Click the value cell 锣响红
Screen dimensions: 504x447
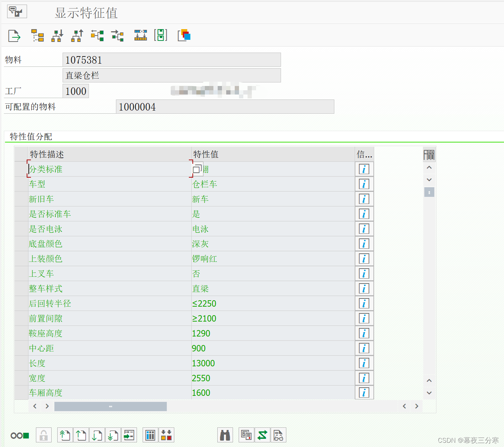[273, 259]
